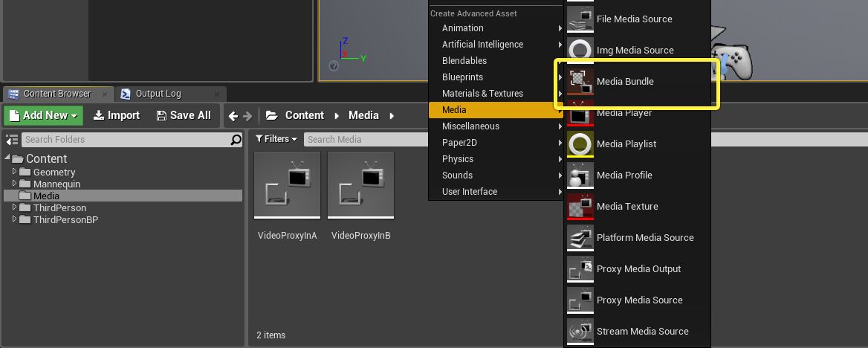Image resolution: width=868 pixels, height=348 pixels.
Task: Go back in content browser history
Action: tap(233, 116)
